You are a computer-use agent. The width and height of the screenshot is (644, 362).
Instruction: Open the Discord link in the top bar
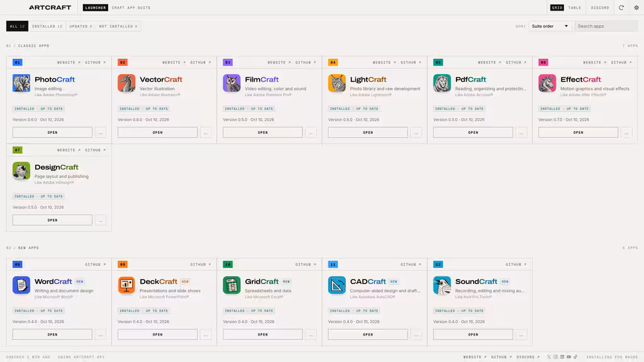[x=600, y=8]
